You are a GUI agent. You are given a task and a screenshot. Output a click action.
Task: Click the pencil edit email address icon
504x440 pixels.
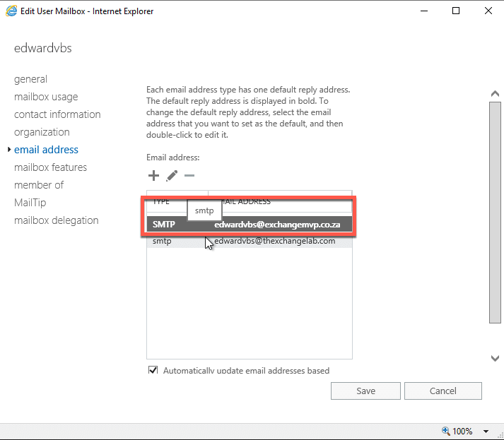[x=172, y=176]
